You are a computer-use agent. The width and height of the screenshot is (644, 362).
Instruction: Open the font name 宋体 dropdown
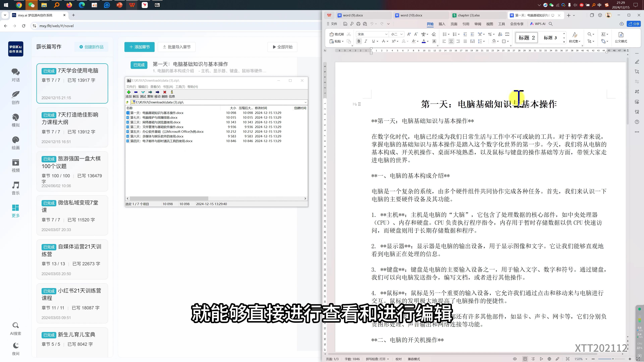(x=386, y=34)
